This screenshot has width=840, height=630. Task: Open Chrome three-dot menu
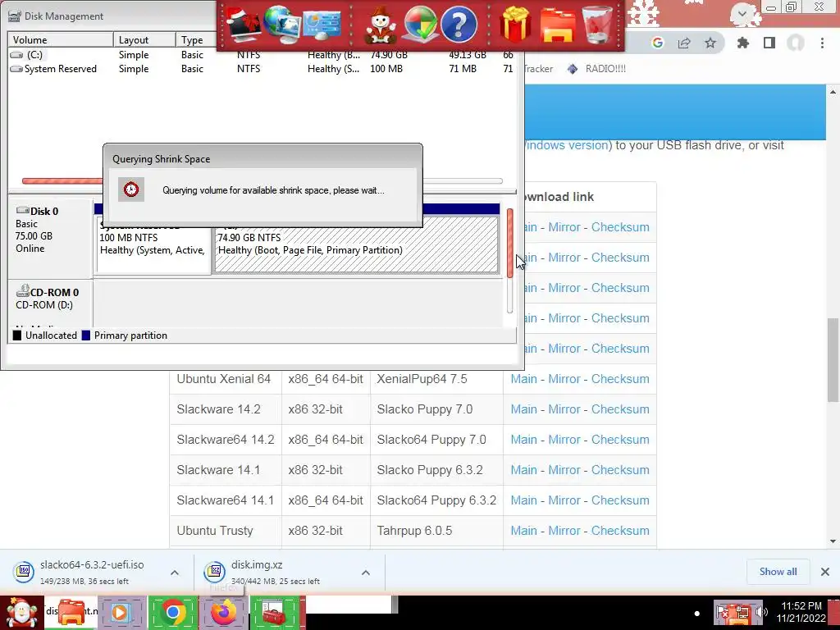(822, 43)
